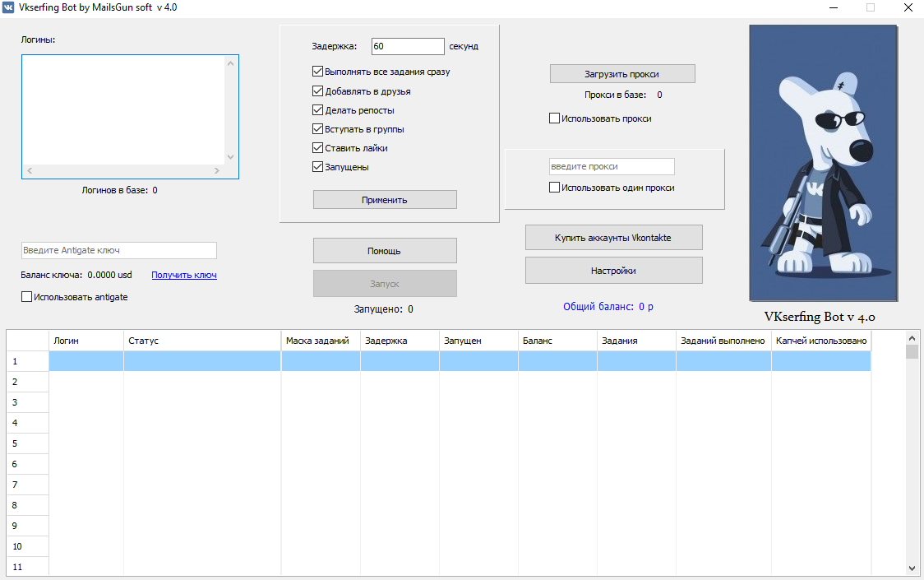The width and height of the screenshot is (924, 580).
Task: Click "Запущено: 0" counter text
Action: click(384, 309)
